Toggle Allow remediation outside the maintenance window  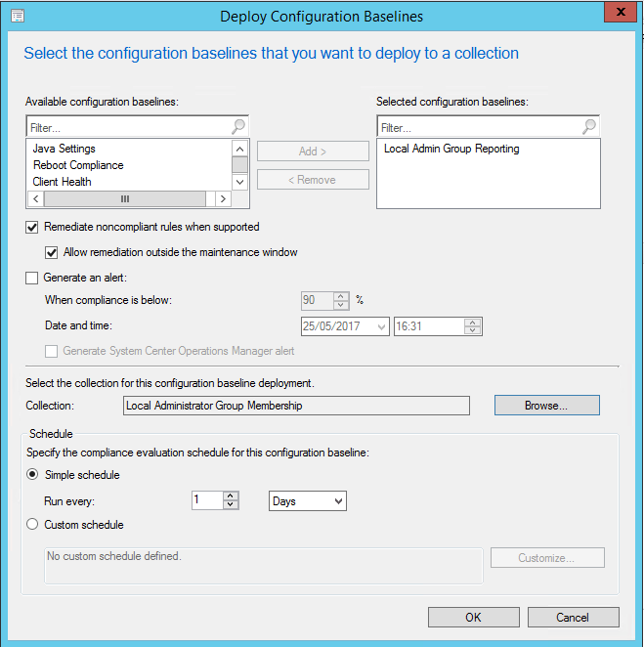pyautogui.click(x=52, y=252)
